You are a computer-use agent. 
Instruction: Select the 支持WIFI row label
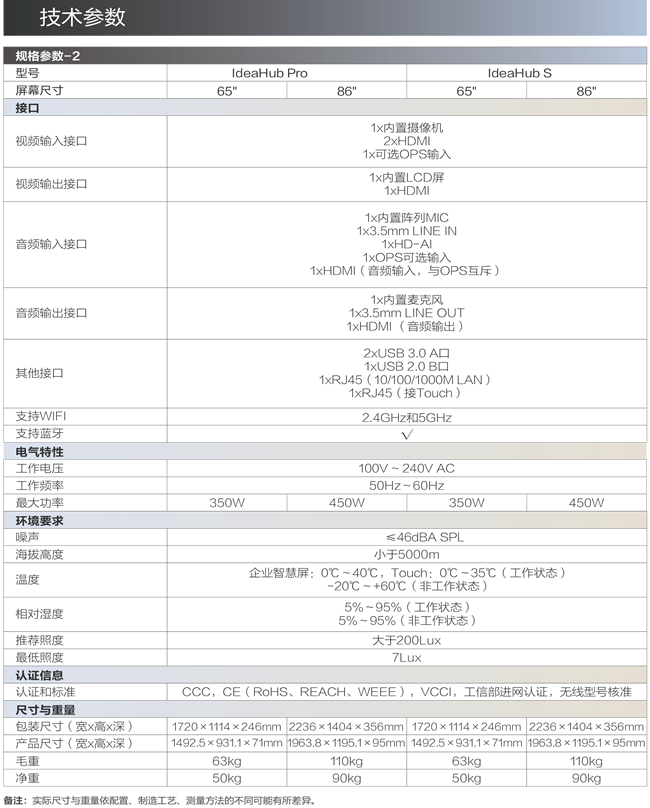click(x=41, y=416)
